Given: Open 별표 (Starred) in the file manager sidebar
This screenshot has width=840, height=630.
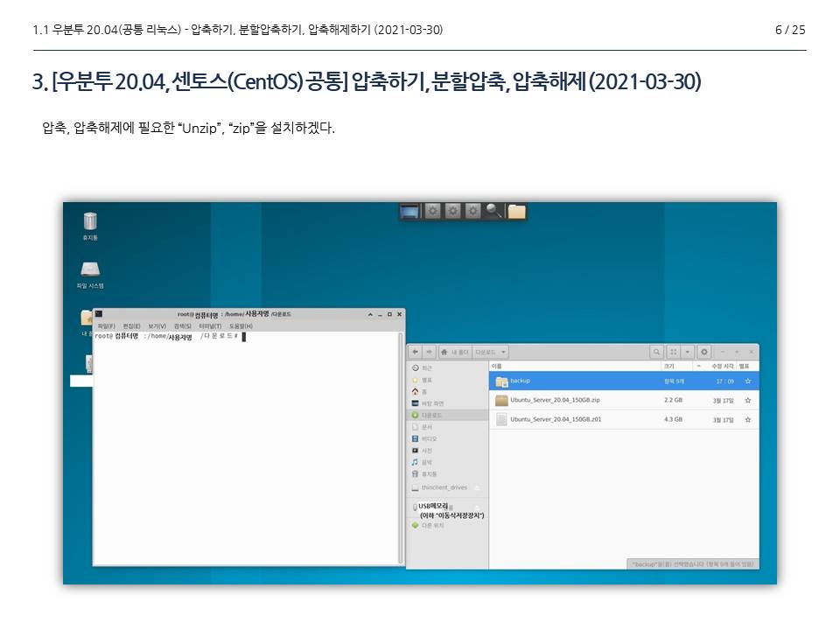Looking at the screenshot, I should coord(447,380).
